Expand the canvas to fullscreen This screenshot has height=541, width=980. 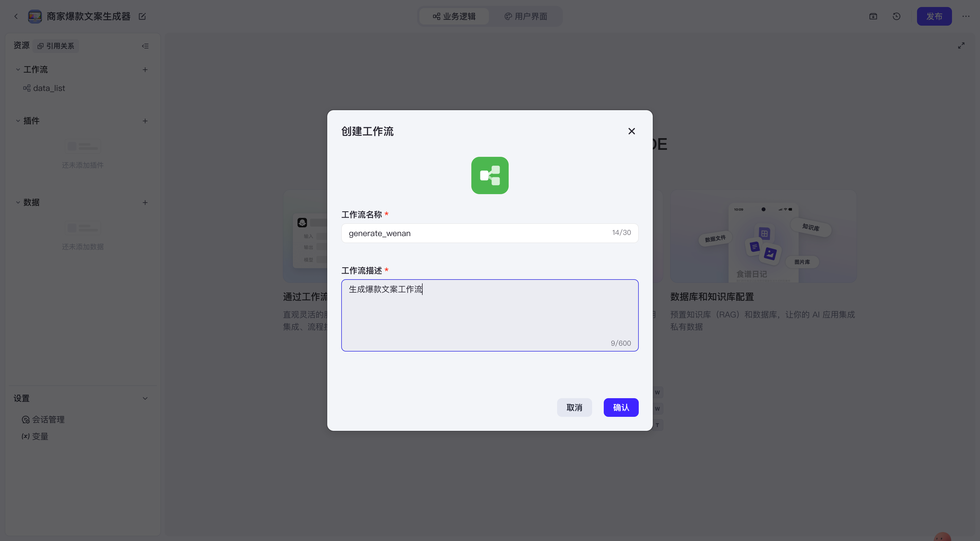961,46
